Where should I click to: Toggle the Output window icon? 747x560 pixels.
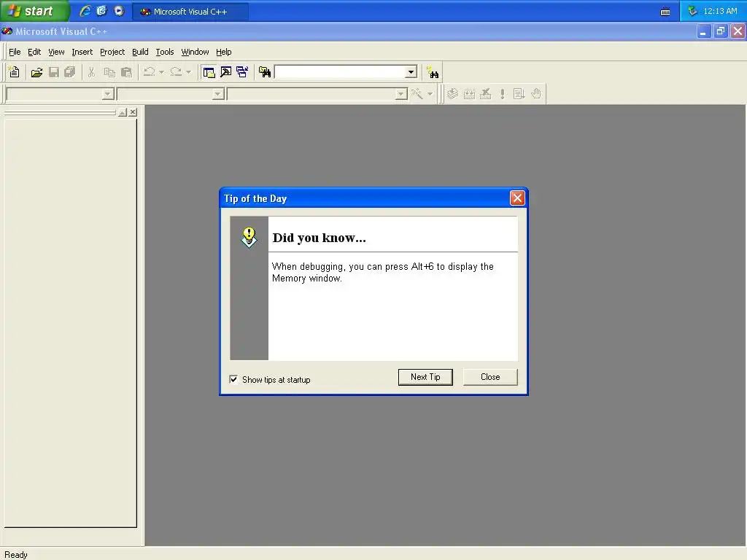[226, 72]
